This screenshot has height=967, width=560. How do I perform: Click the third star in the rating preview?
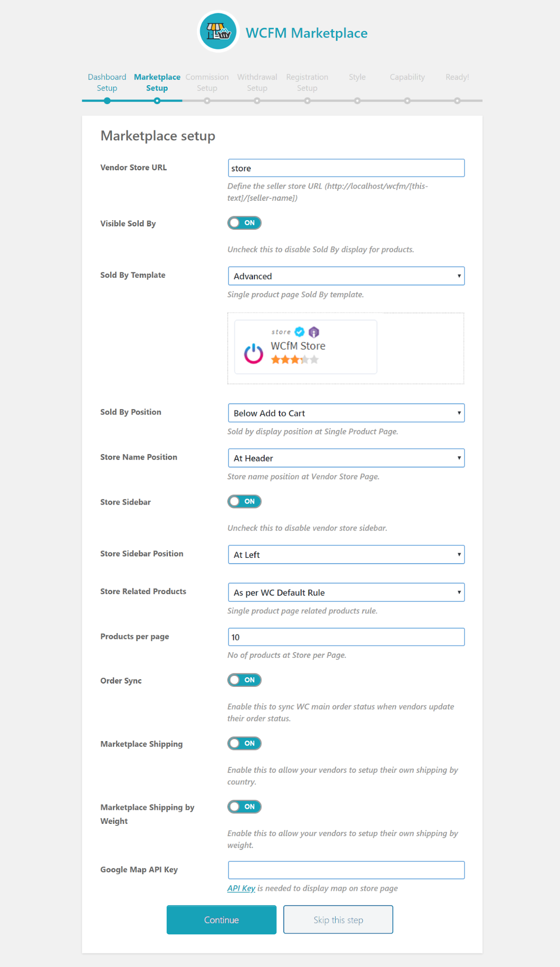tap(295, 359)
